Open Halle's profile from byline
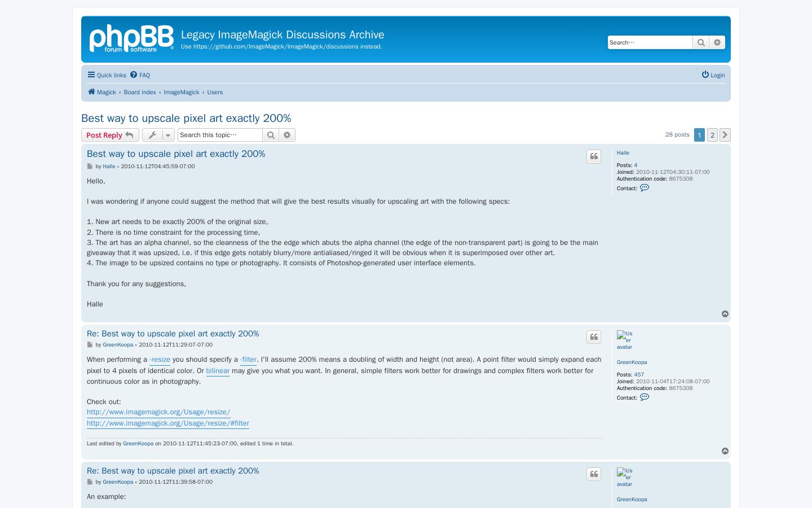Viewport: 812px width, 508px height. (109, 167)
